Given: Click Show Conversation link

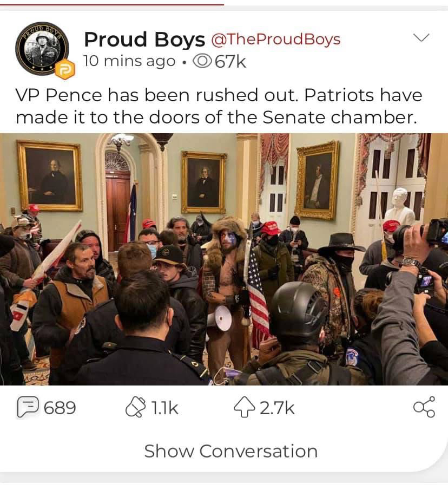Looking at the screenshot, I should [230, 451].
